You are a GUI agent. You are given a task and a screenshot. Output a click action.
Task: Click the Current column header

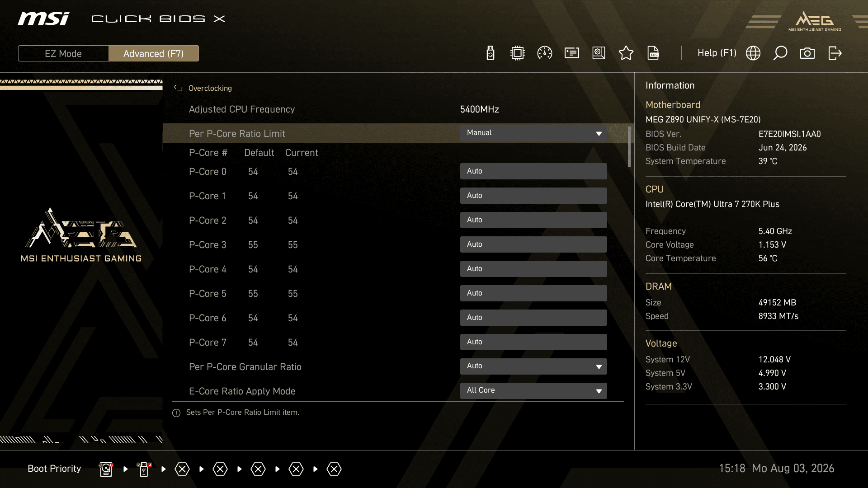tap(302, 153)
